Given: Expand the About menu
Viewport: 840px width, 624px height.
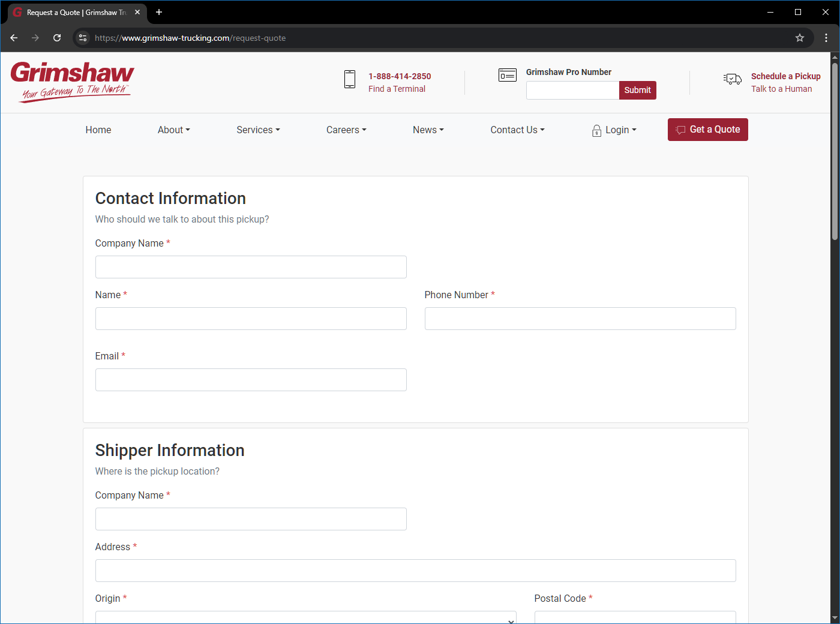Looking at the screenshot, I should 174,130.
